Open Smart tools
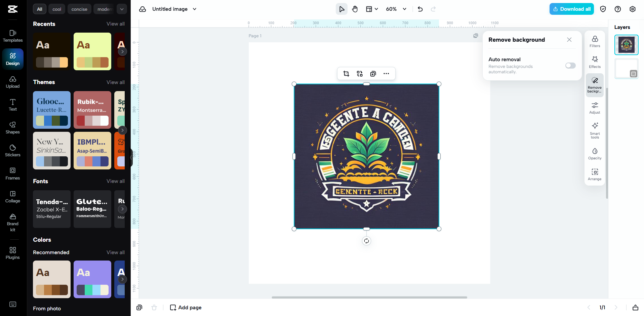The height and width of the screenshot is (316, 644). [594, 130]
